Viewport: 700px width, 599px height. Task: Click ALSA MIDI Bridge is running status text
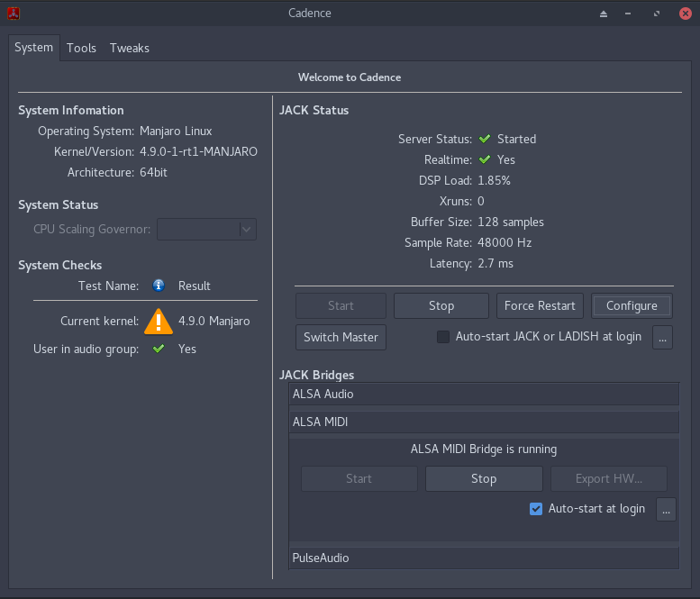[x=484, y=449]
